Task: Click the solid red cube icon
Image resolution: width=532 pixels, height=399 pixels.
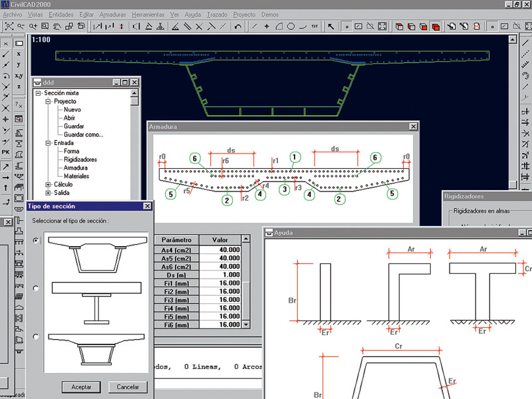Action: 435,27
